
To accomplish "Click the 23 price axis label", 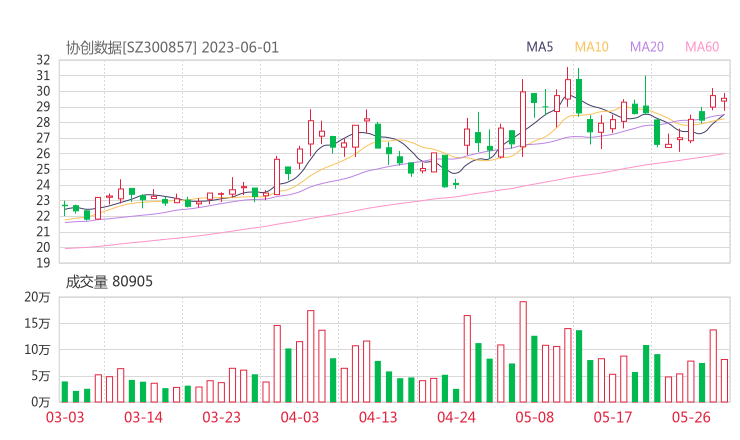I will pyautogui.click(x=43, y=200).
